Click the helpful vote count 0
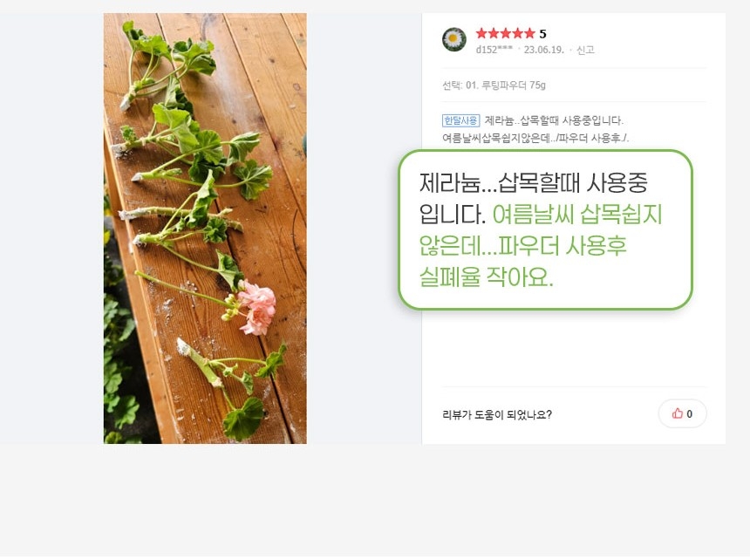Screen dimensions: 750x560 [x=689, y=414]
